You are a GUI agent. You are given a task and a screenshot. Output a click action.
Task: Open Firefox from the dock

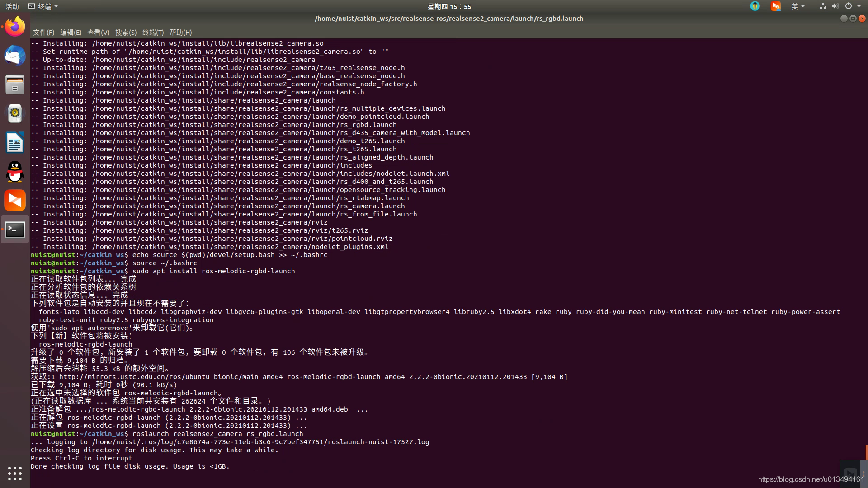coord(15,27)
